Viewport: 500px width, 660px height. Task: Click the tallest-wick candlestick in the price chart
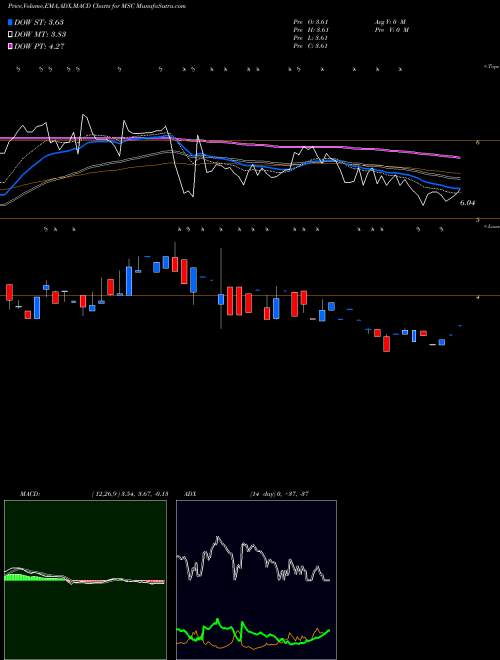[x=221, y=289]
